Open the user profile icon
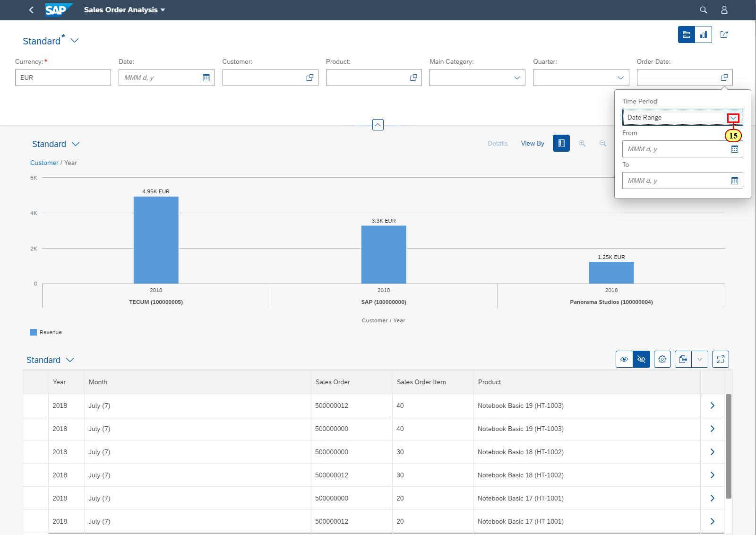 [724, 10]
